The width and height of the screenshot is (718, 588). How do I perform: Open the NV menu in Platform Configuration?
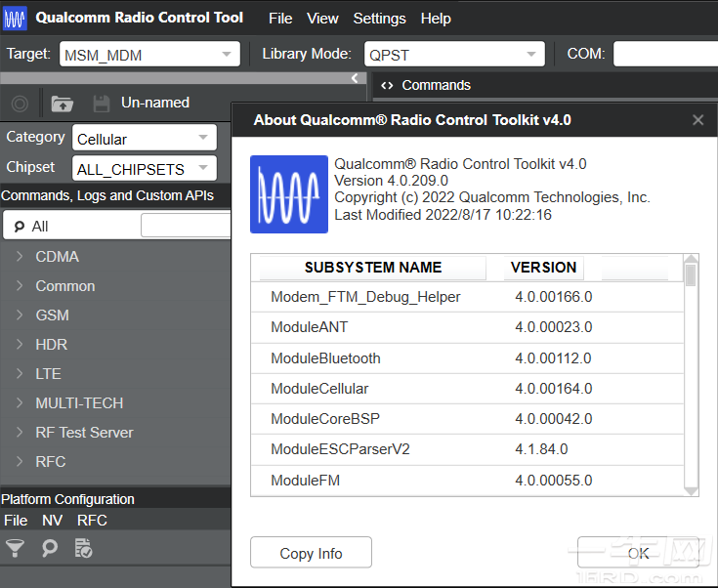coord(52,521)
